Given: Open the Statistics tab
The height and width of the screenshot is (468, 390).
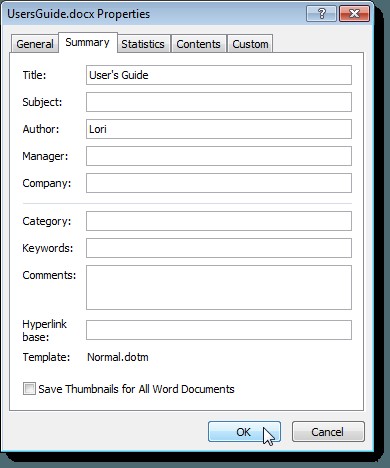Looking at the screenshot, I should coord(143,44).
